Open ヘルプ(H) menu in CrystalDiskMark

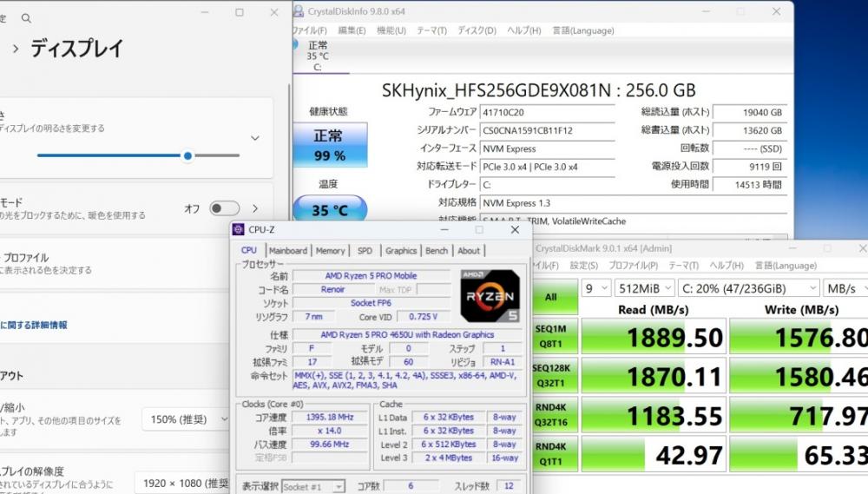click(727, 266)
